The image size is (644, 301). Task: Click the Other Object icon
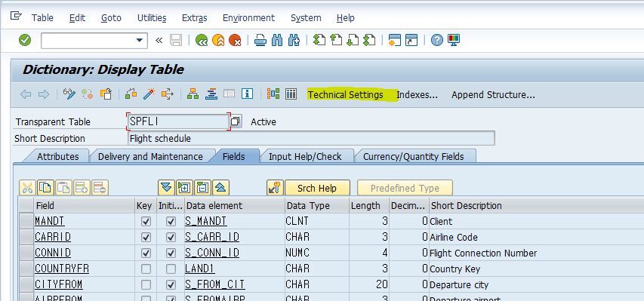(106, 94)
